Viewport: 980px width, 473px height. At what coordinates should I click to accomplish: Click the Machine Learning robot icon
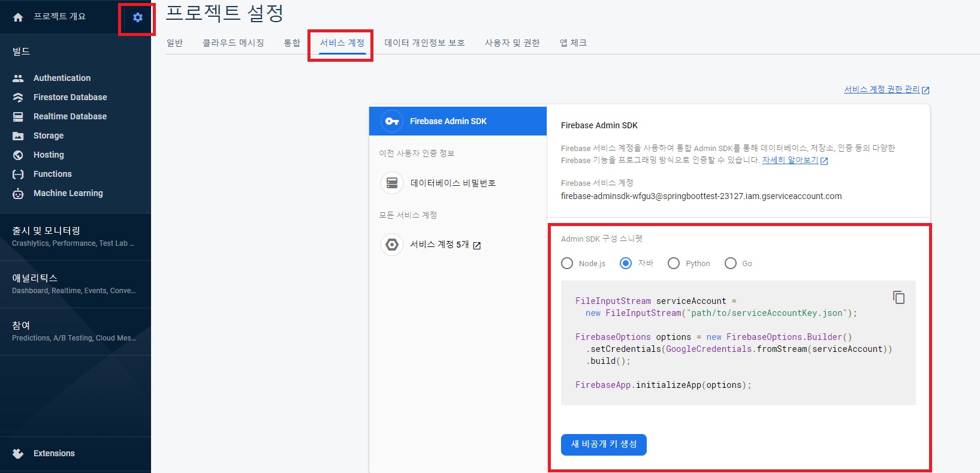(18, 193)
